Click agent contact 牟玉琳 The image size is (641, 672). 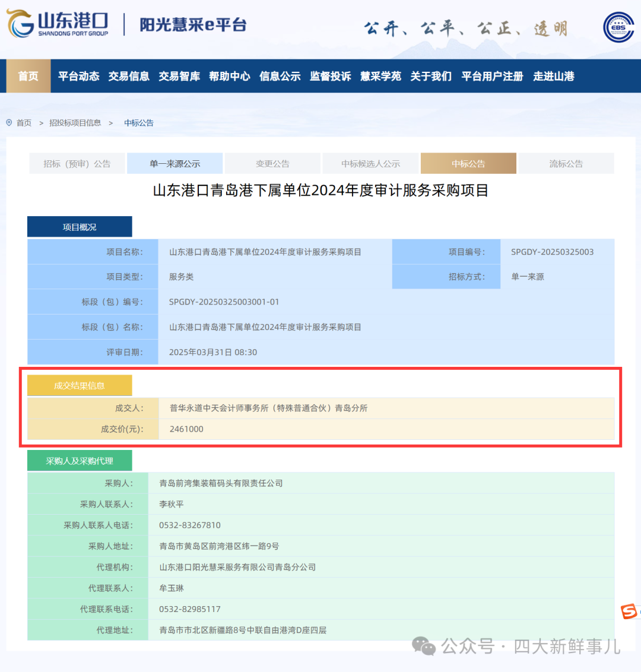(172, 588)
